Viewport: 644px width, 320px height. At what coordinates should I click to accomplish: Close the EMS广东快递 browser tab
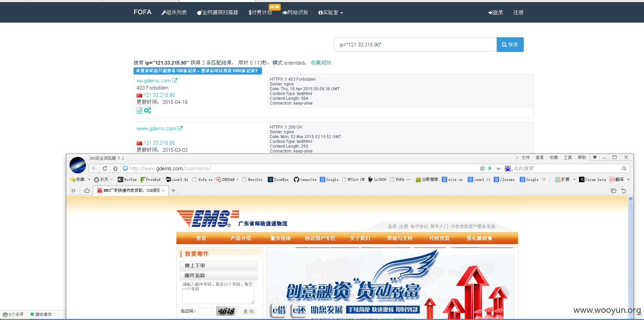tap(163, 191)
